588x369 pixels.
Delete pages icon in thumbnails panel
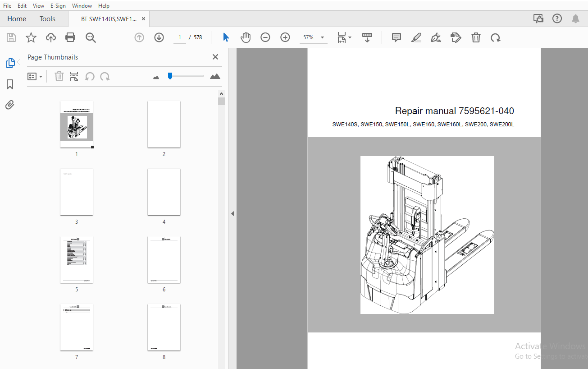[59, 76]
